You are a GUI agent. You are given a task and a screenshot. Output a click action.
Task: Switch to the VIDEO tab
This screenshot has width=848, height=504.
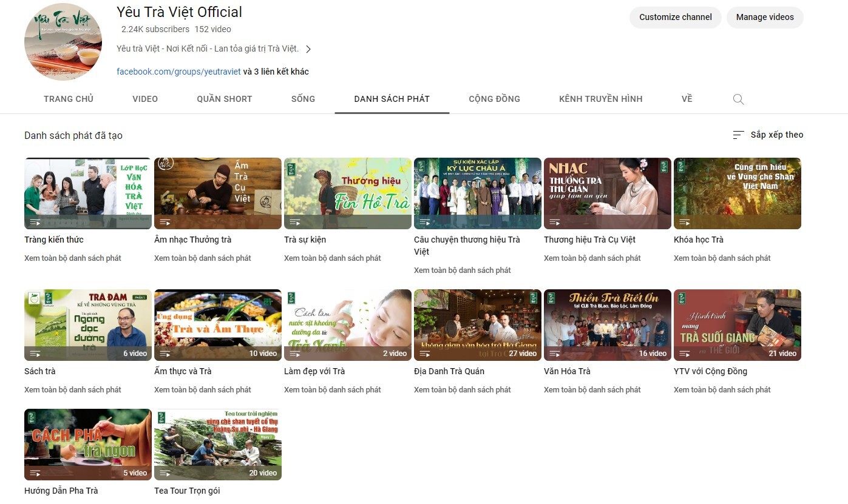pos(145,99)
